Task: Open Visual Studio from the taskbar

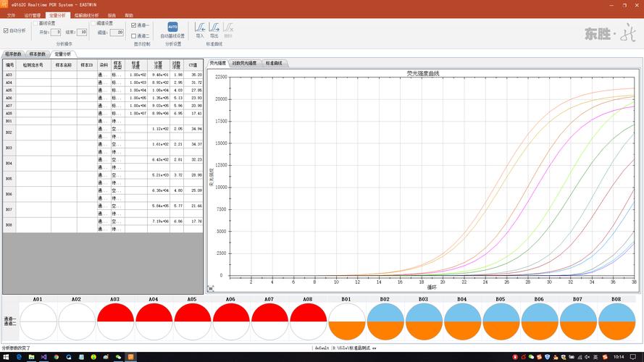Action: point(43,357)
